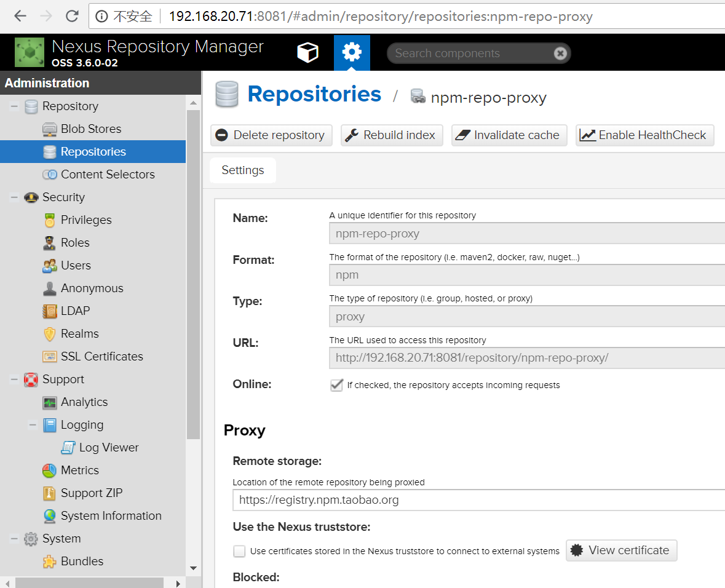The image size is (725, 588).
Task: Click the disabled Name field
Action: 527,234
